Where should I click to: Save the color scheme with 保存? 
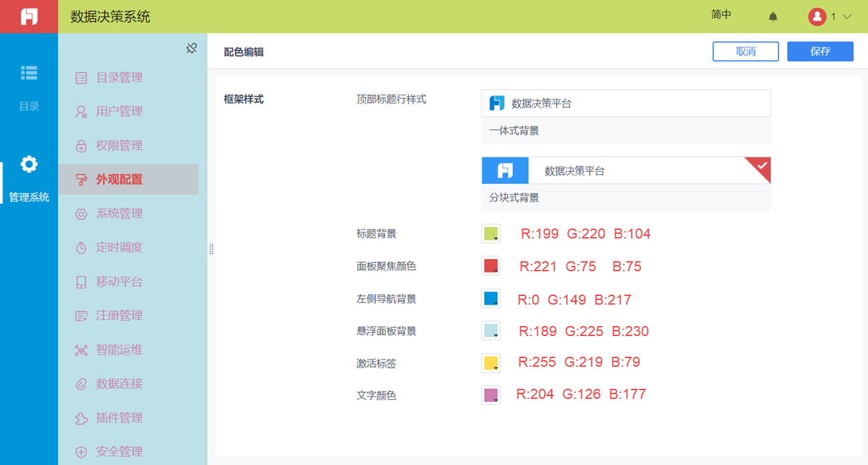pos(820,51)
